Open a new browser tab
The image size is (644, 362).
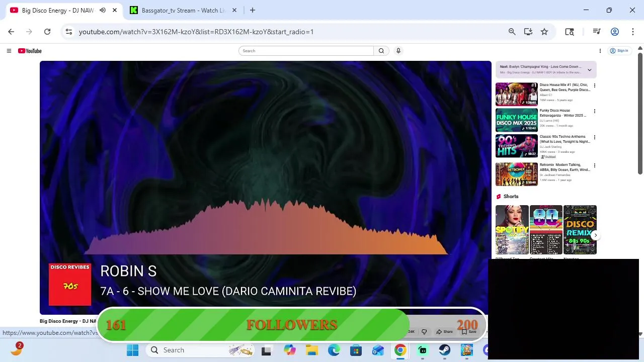pyautogui.click(x=253, y=10)
